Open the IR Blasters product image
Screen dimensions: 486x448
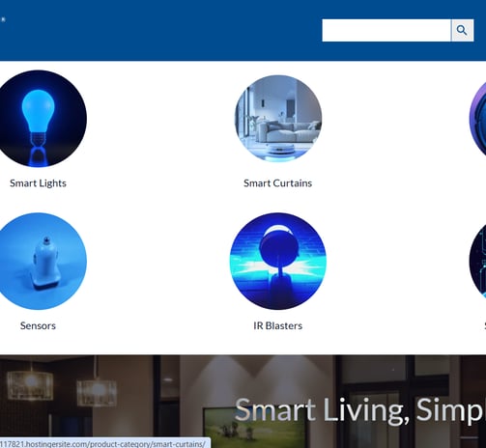tap(278, 261)
